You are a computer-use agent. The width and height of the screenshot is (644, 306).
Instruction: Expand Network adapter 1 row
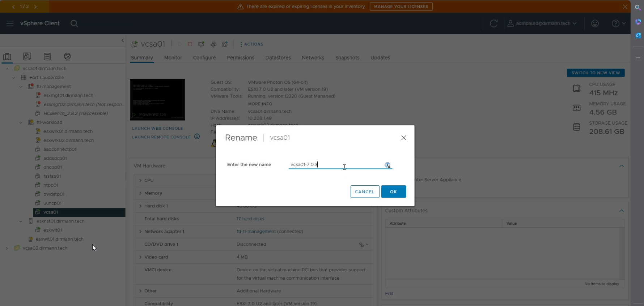(x=140, y=232)
